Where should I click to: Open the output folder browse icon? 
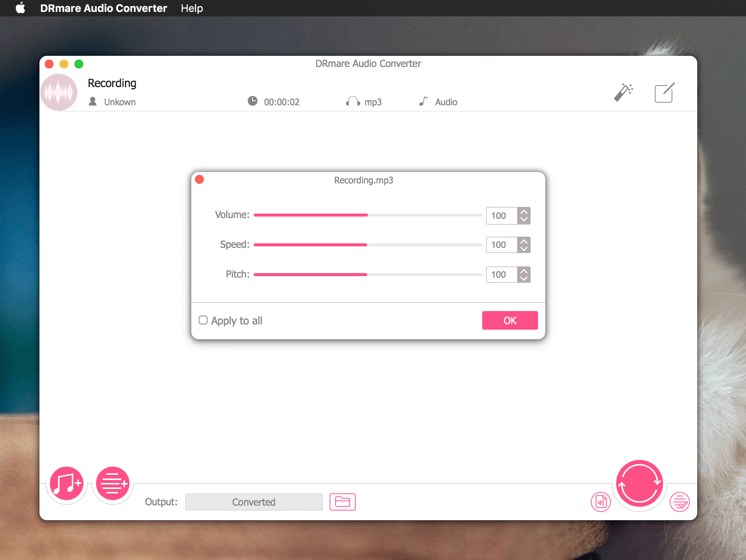point(343,502)
